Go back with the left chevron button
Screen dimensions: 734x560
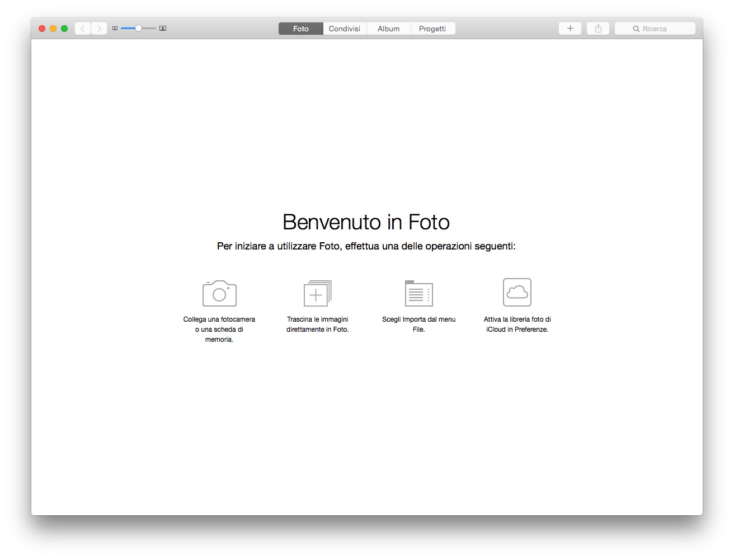(x=83, y=29)
